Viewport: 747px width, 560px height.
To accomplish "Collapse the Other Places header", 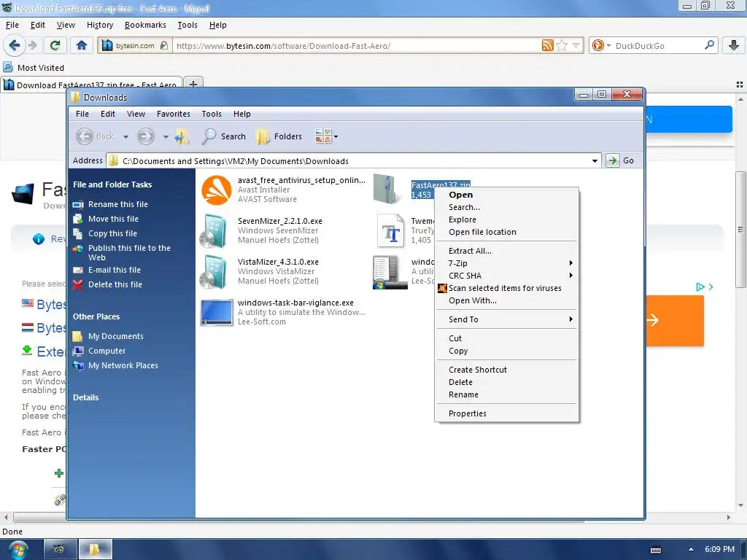I will click(x=96, y=316).
